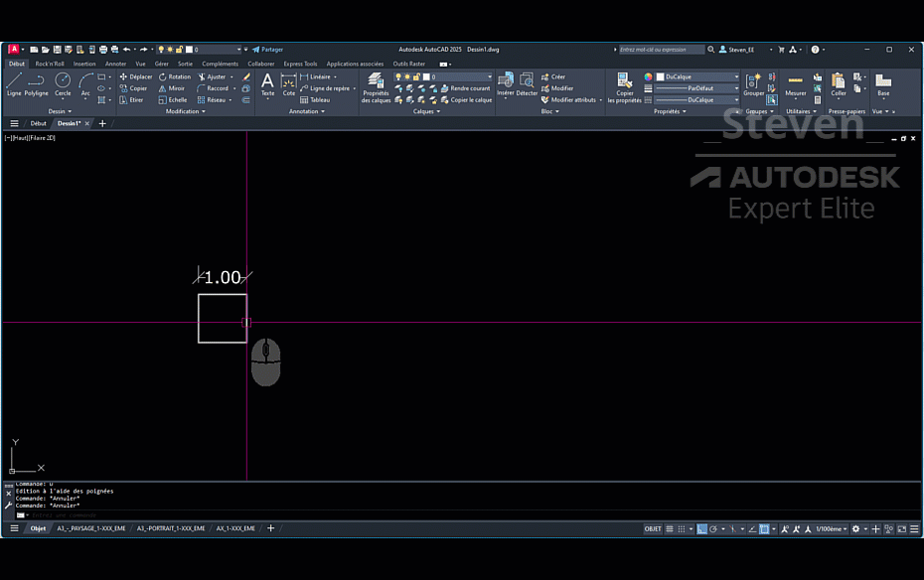
Task: Click the Base view tool
Action: tap(883, 84)
